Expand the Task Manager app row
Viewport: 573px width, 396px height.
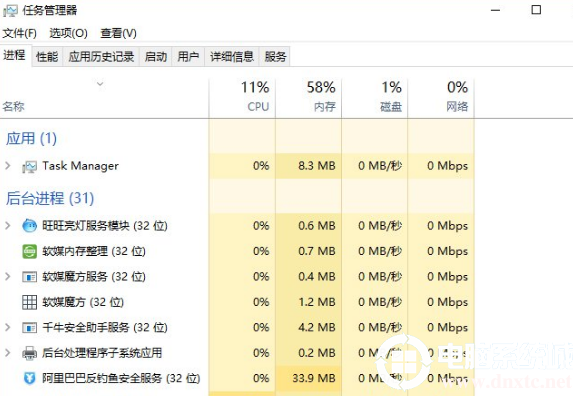coord(8,166)
